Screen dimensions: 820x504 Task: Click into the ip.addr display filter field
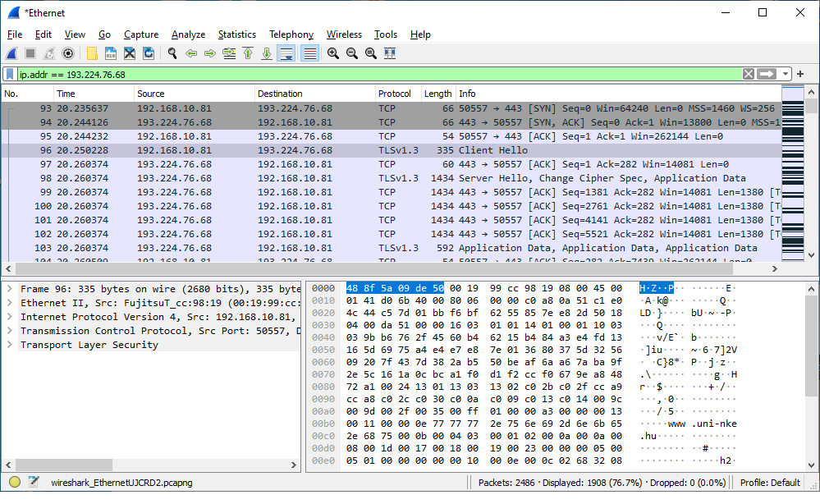coord(379,74)
